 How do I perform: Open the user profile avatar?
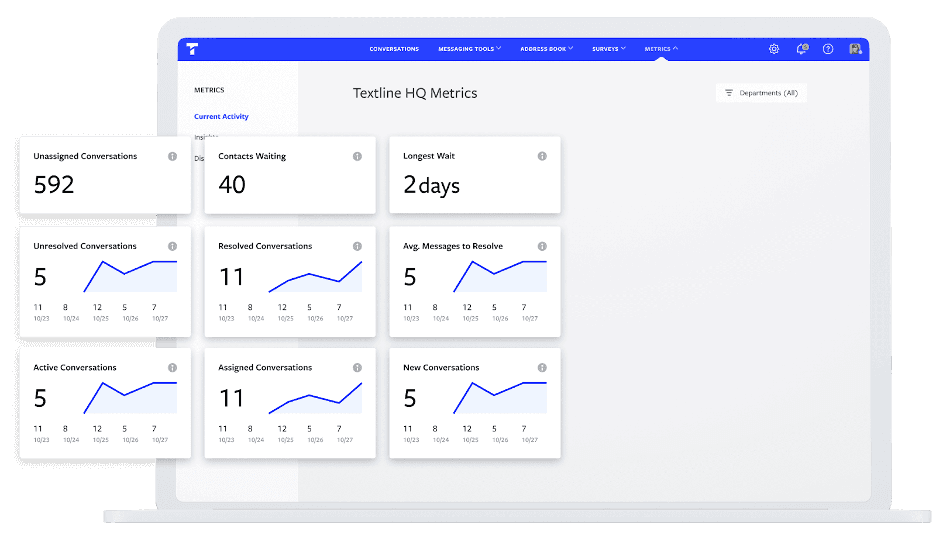coord(855,49)
